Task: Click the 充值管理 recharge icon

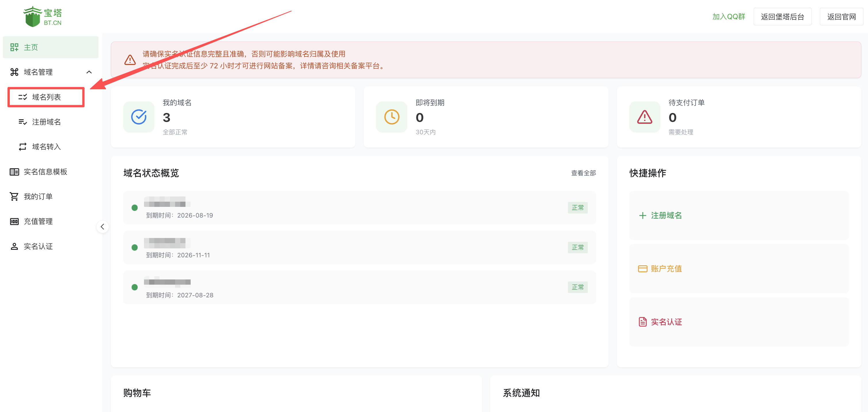Action: coord(14,221)
